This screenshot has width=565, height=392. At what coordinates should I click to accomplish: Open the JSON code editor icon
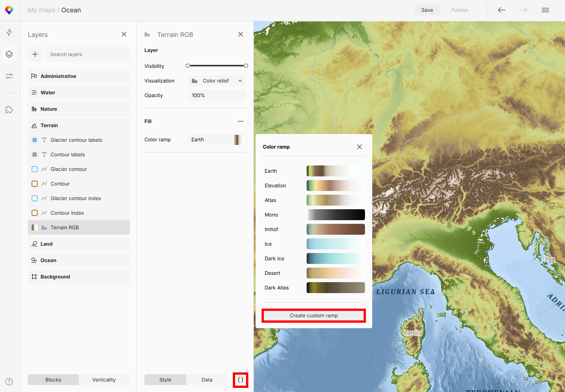coord(241,380)
